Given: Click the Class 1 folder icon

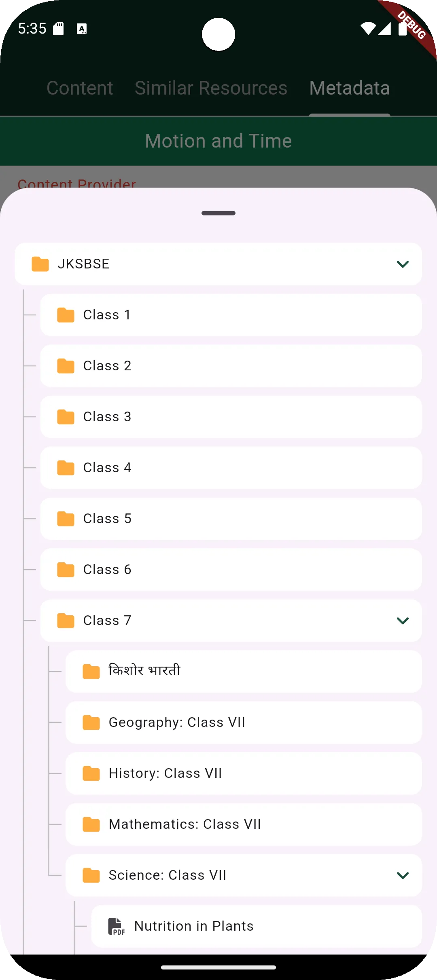Looking at the screenshot, I should 66,315.
